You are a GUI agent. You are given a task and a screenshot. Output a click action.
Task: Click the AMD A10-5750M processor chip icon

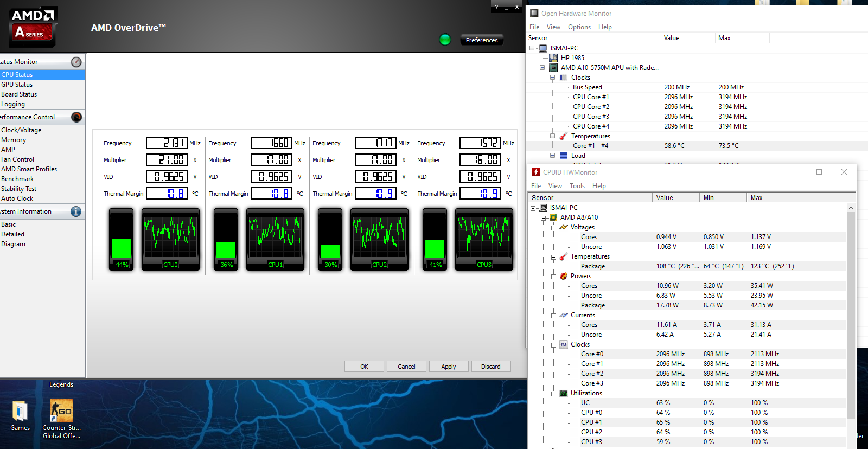coord(553,68)
